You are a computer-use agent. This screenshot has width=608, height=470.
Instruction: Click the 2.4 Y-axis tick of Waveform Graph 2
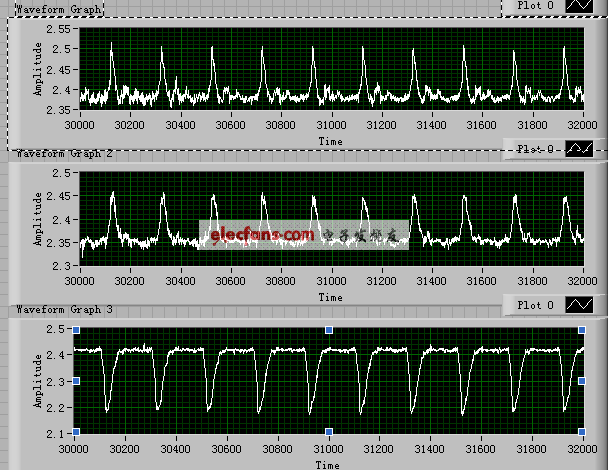[x=62, y=220]
